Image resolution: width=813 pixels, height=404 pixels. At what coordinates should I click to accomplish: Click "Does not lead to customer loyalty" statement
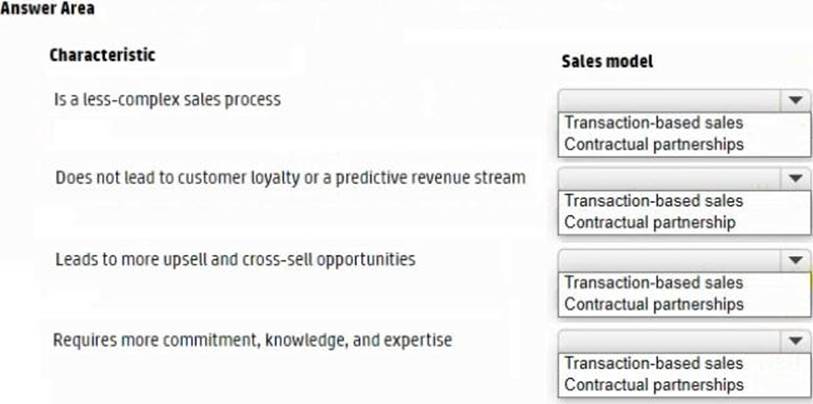pyautogui.click(x=289, y=177)
